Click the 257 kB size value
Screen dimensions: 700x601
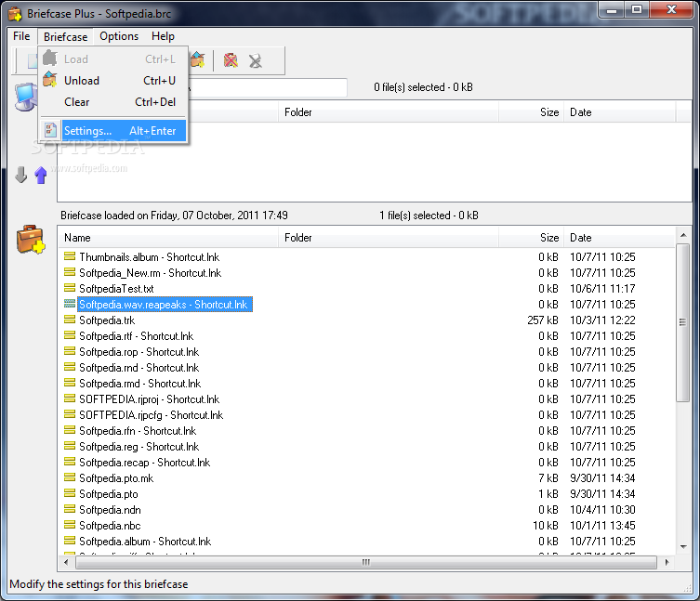click(x=543, y=320)
